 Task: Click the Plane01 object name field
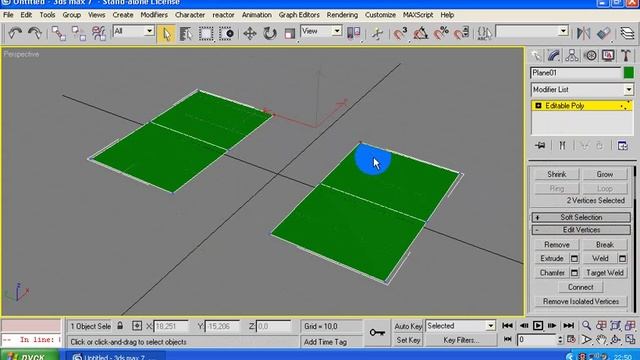[x=576, y=73]
